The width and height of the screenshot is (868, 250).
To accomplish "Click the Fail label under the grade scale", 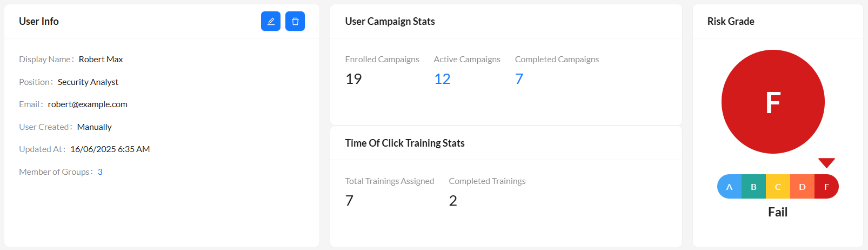I will coord(778,212).
